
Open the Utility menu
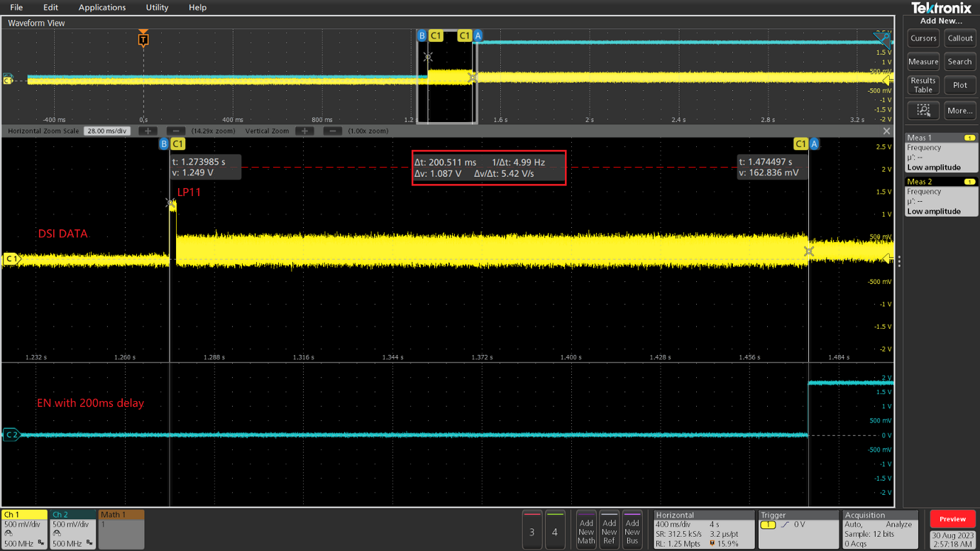click(x=157, y=7)
